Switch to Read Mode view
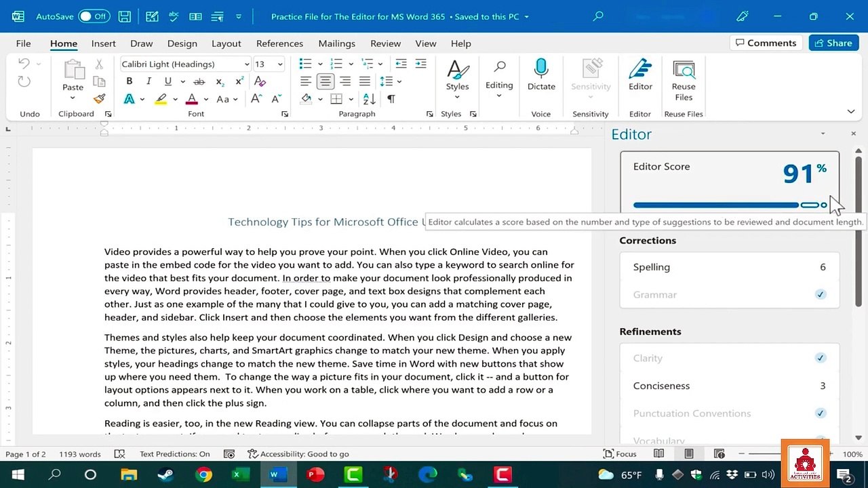The image size is (868, 488). pos(658,454)
